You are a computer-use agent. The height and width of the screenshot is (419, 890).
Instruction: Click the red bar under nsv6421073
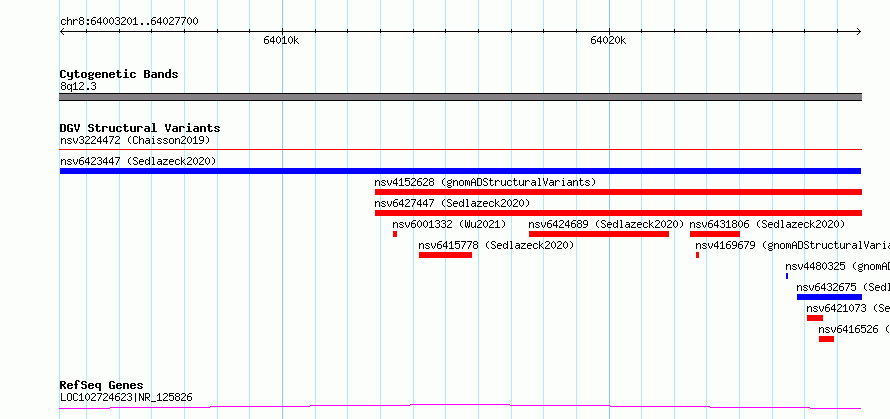tap(815, 318)
